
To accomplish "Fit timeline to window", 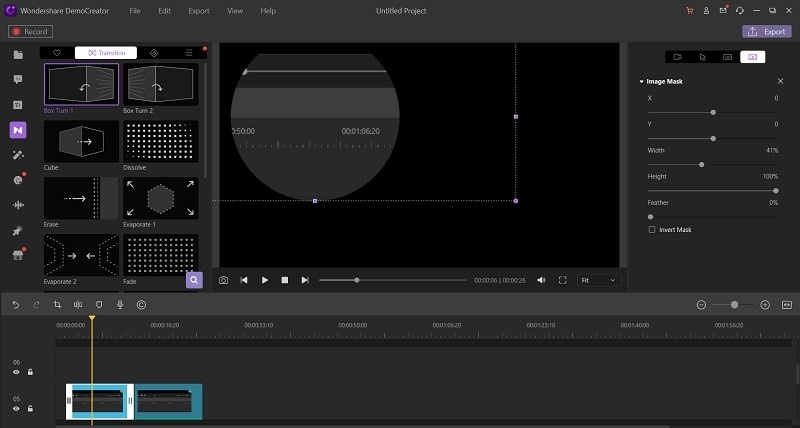I will pyautogui.click(x=787, y=305).
